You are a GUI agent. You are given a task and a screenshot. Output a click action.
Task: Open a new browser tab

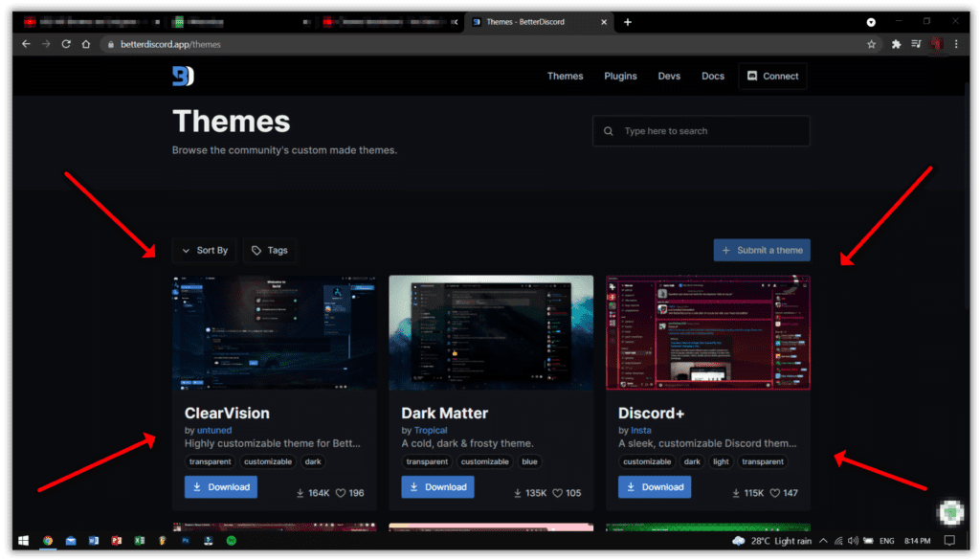point(628,22)
